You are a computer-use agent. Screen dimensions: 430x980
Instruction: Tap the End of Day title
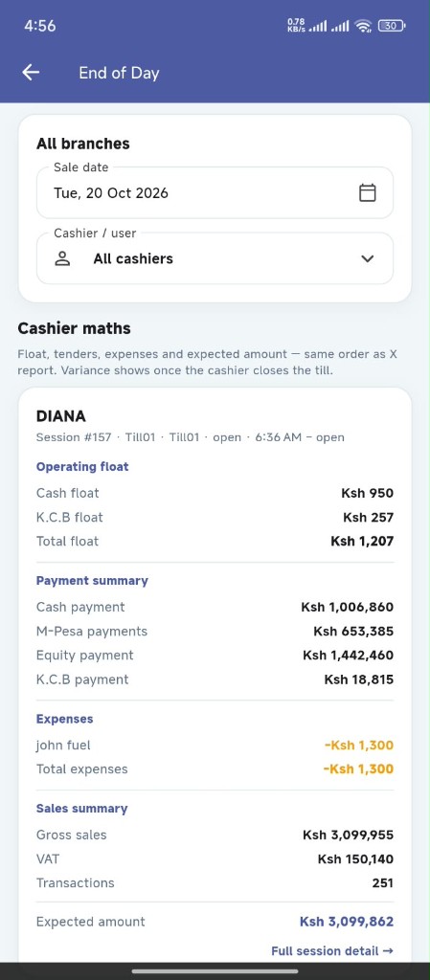click(x=119, y=73)
